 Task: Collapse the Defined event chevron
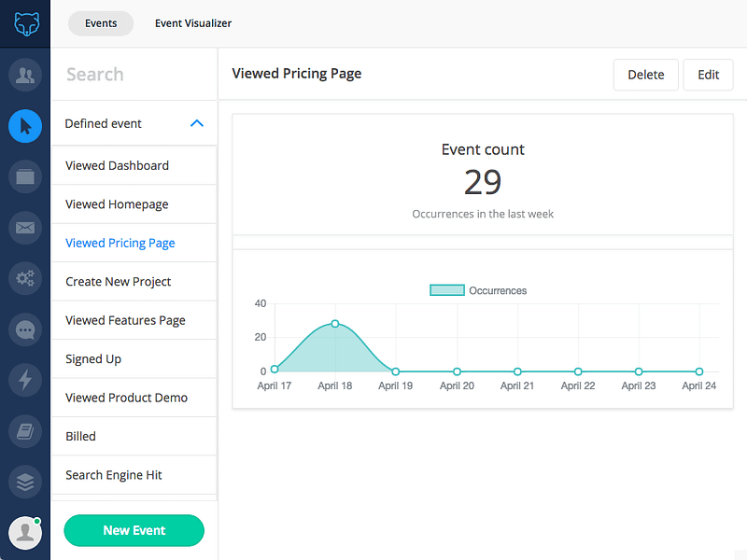coord(197,123)
